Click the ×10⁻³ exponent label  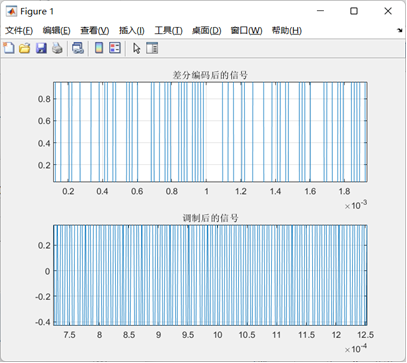[x=356, y=205]
